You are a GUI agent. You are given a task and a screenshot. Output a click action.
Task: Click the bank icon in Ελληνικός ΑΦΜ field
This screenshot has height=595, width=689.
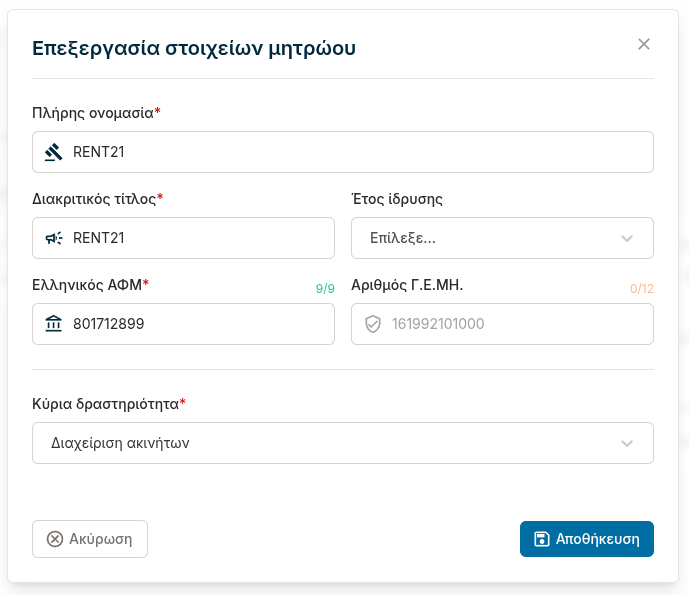pyautogui.click(x=54, y=324)
